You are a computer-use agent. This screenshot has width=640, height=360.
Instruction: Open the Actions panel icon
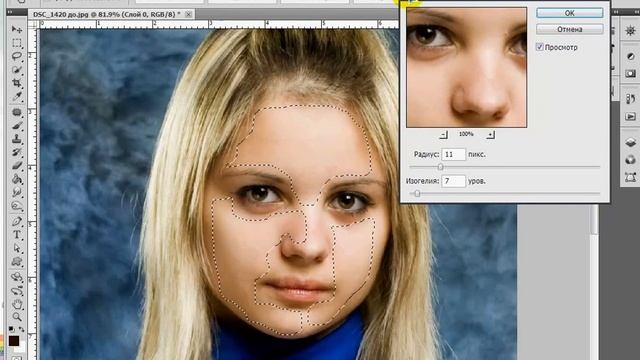630,116
